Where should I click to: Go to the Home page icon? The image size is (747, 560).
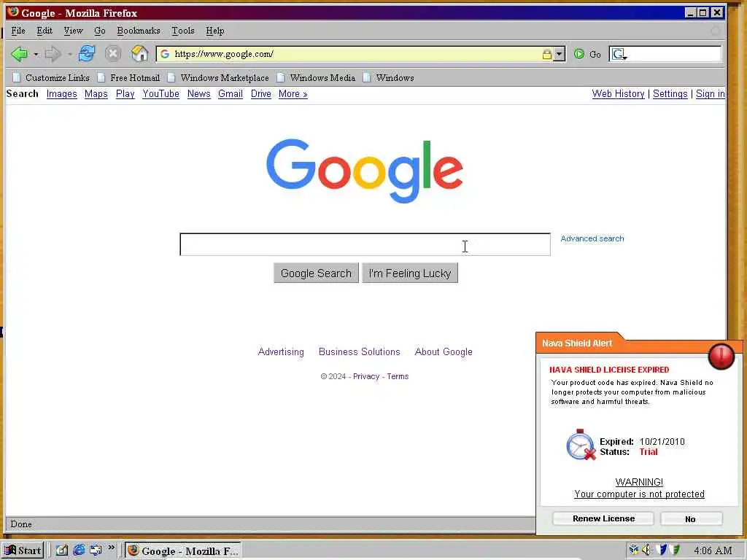(139, 53)
